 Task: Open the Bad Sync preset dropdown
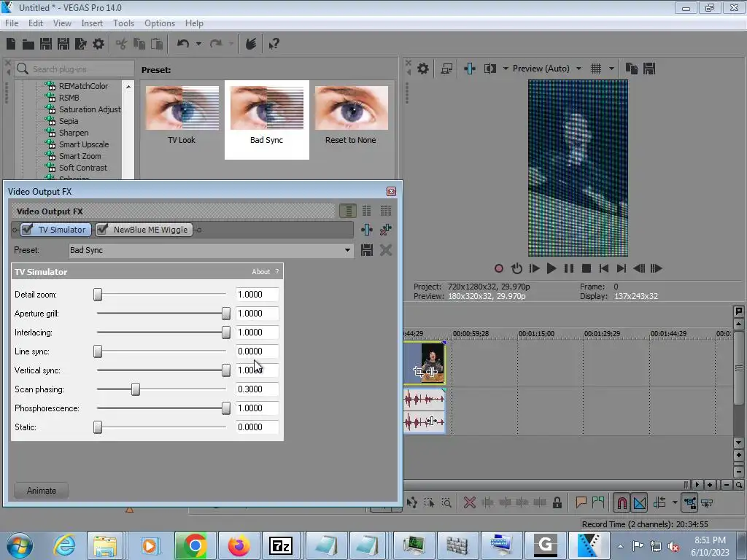347,250
